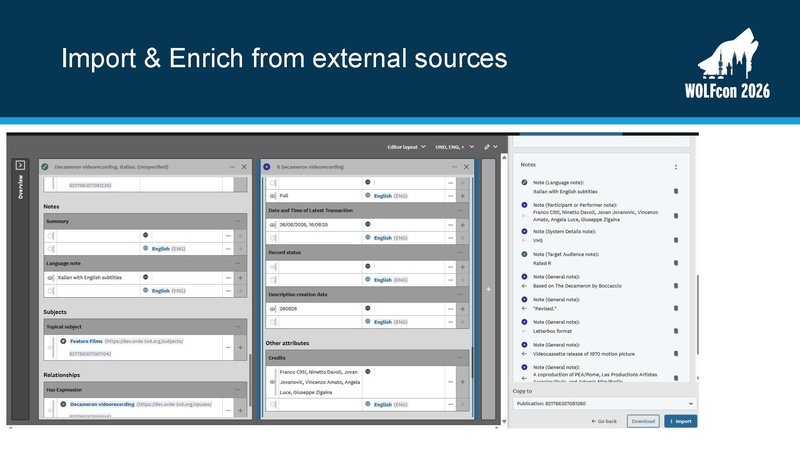The height and width of the screenshot is (450, 800).
Task: Delete the Videocassette release of 1970 note
Action: point(676,354)
